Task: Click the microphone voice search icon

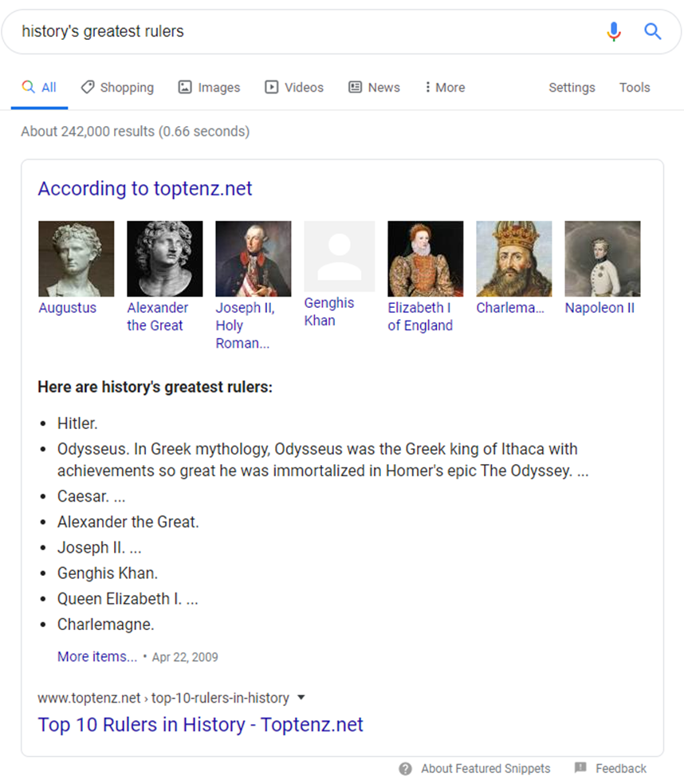Action: coord(614,31)
